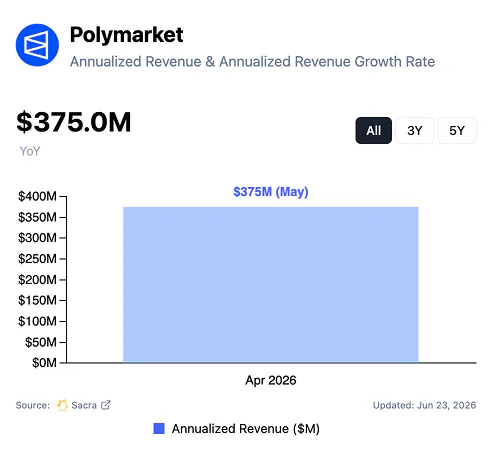Click the external link icon beside Sacra
The image size is (494, 461).
pyautogui.click(x=106, y=405)
